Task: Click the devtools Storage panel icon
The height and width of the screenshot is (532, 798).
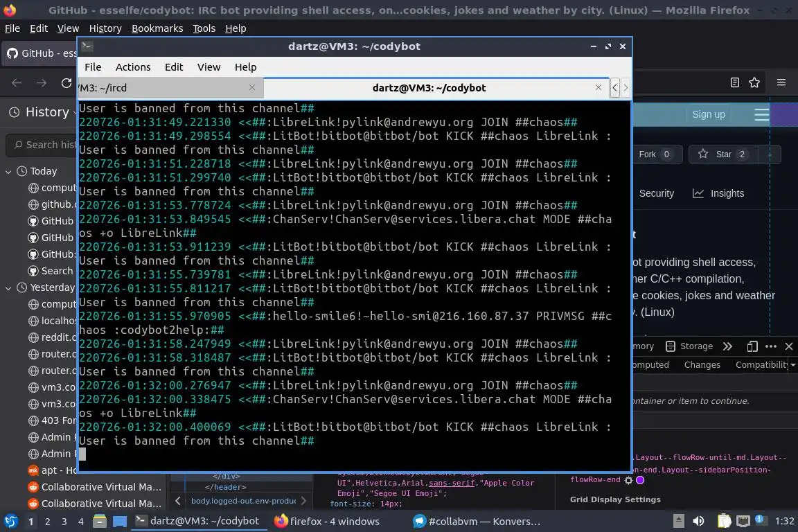Action: pyautogui.click(x=671, y=346)
